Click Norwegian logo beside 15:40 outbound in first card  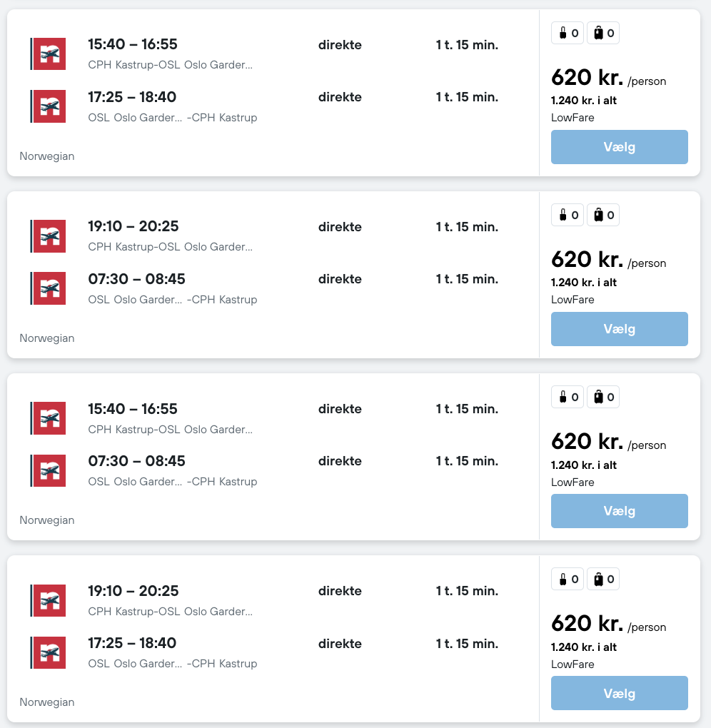tap(49, 54)
